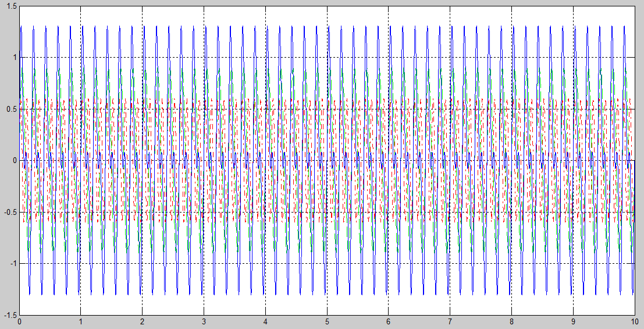Viewport: 644px width, 329px height.
Task: Click the x-axis tick label 8
Action: [511, 321]
